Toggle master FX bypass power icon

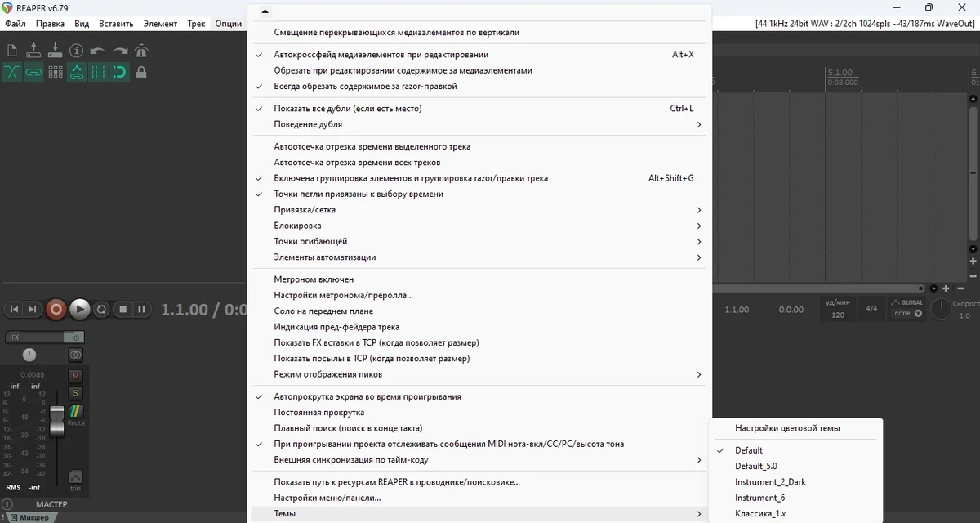click(75, 337)
